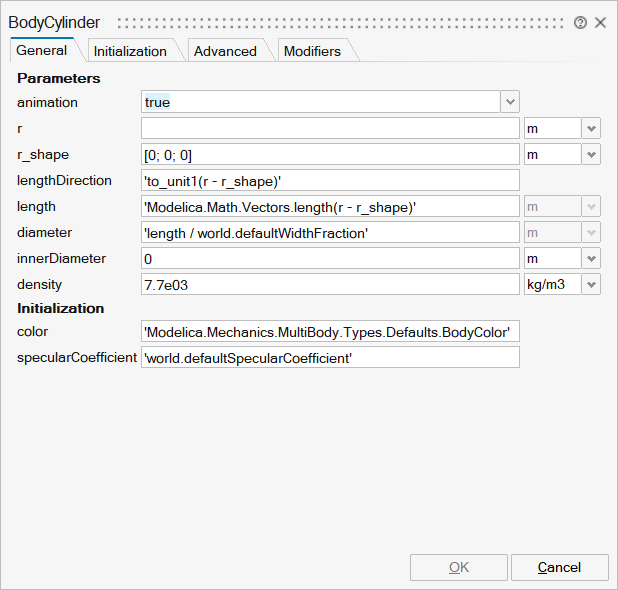
Task: Close the BodyCylinder dialog
Action: pos(601,22)
